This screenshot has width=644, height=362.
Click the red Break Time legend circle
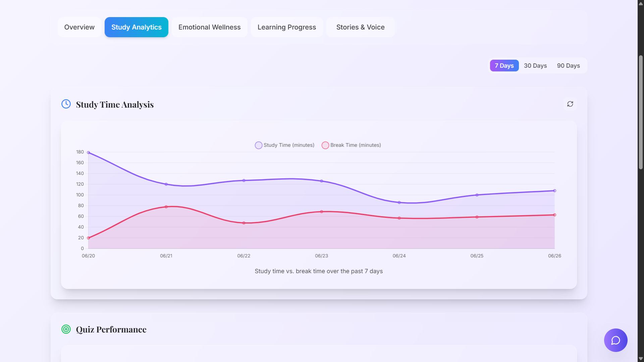325,145
